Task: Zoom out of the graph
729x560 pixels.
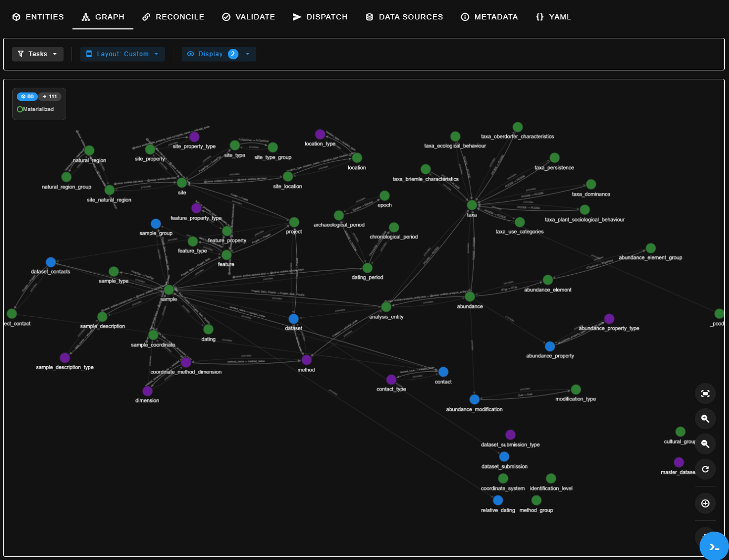Action: [705, 444]
